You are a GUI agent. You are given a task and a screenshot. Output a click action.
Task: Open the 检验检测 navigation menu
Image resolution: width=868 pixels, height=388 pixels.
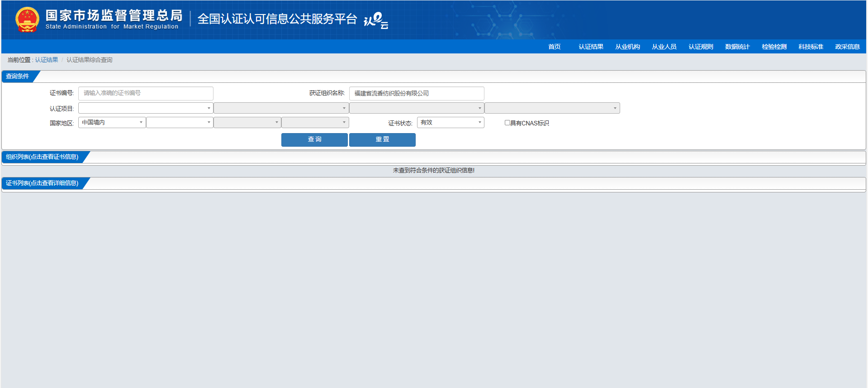coord(774,47)
